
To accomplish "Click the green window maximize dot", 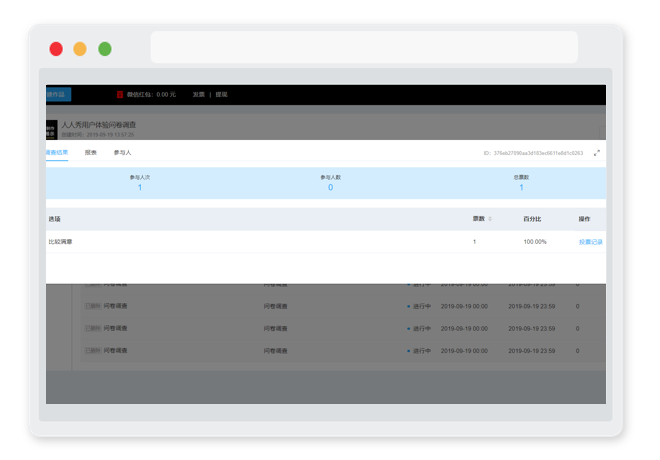I will pyautogui.click(x=105, y=49).
